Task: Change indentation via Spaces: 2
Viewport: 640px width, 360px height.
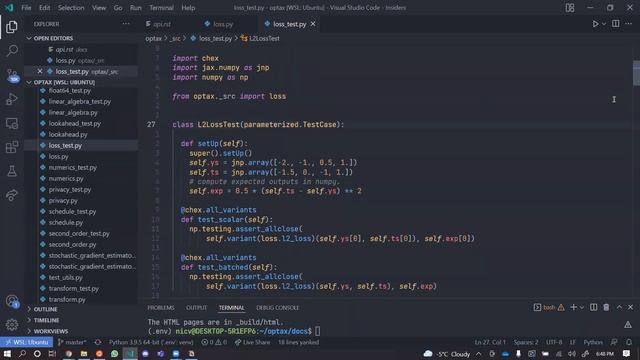Action: point(526,342)
